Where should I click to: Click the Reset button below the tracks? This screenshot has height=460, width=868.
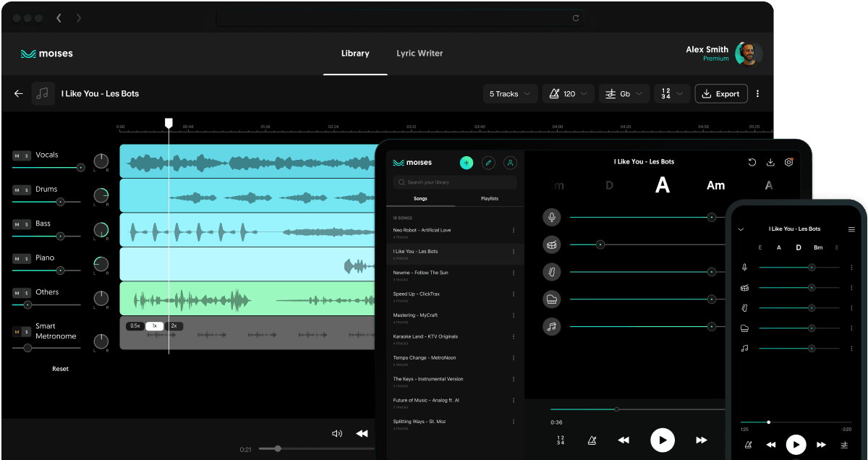point(60,369)
